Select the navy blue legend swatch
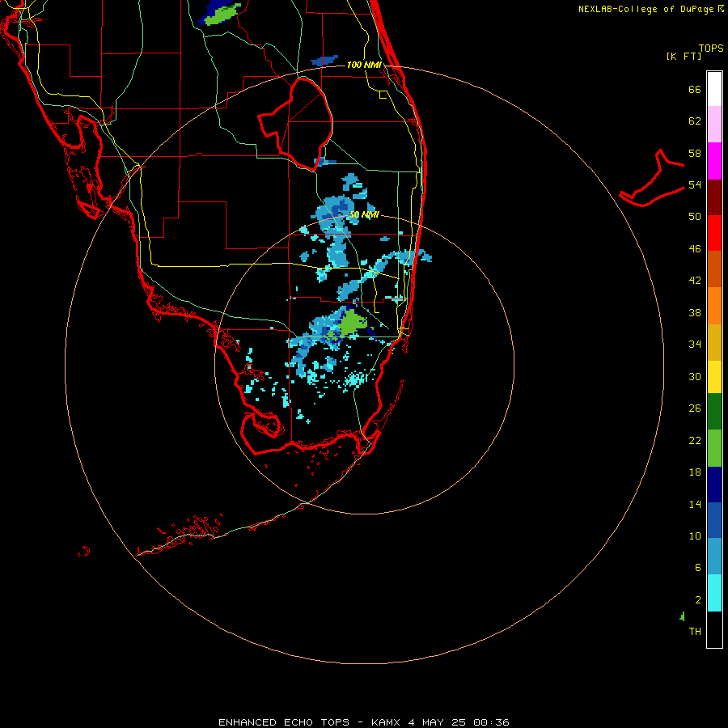728x728 pixels. pyautogui.click(x=714, y=485)
